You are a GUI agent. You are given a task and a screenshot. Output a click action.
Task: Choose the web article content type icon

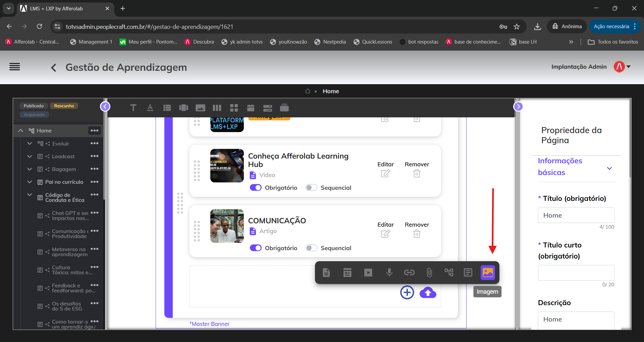tap(347, 273)
